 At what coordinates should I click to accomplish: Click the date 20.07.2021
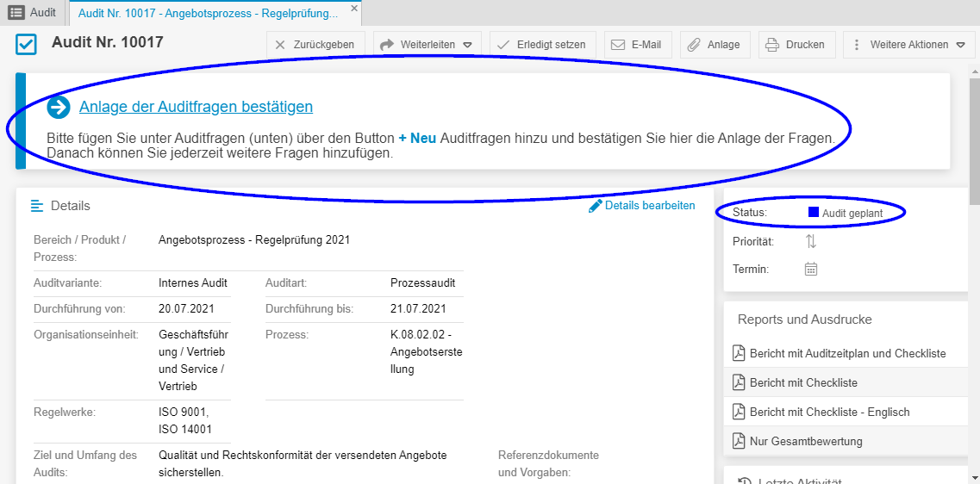(x=187, y=308)
